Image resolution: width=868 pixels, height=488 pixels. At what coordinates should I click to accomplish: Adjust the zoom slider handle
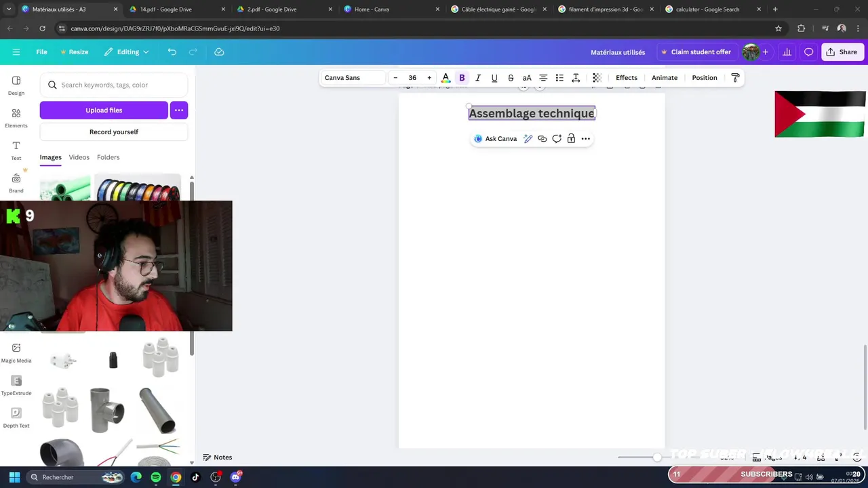pos(657,457)
